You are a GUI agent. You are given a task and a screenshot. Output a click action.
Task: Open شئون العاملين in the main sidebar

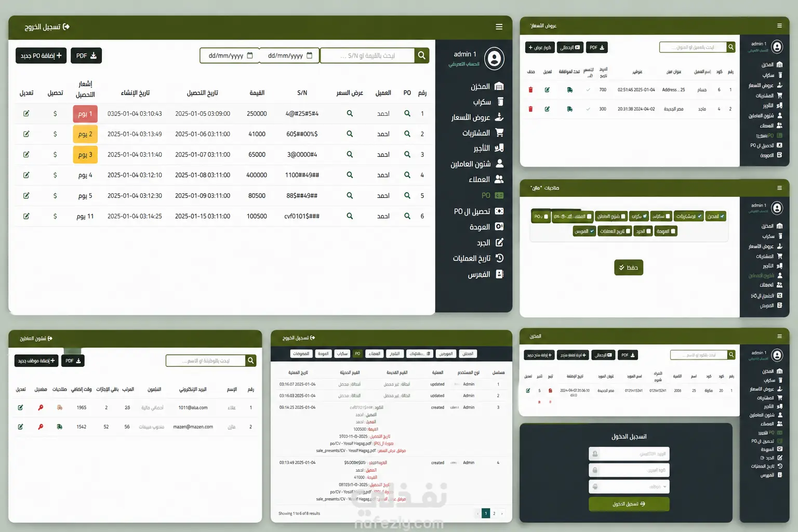tap(477, 164)
